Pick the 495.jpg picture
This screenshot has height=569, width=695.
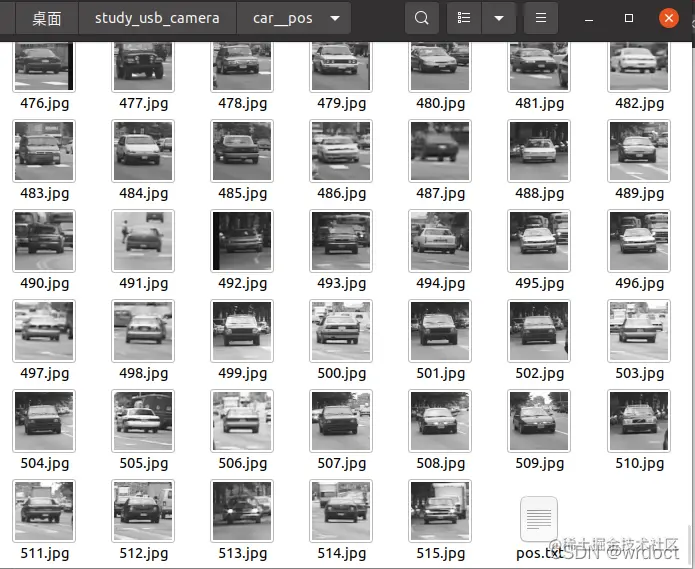coord(539,241)
